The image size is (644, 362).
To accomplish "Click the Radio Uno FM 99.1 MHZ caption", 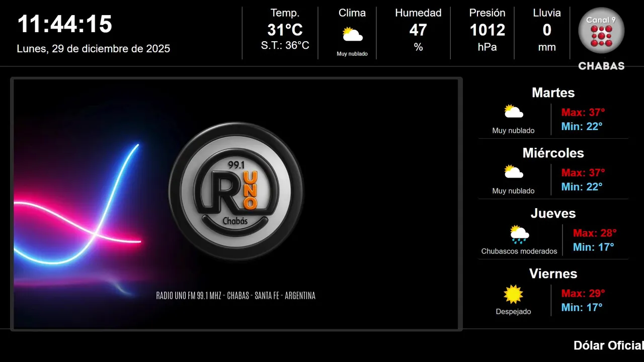I will click(x=236, y=296).
